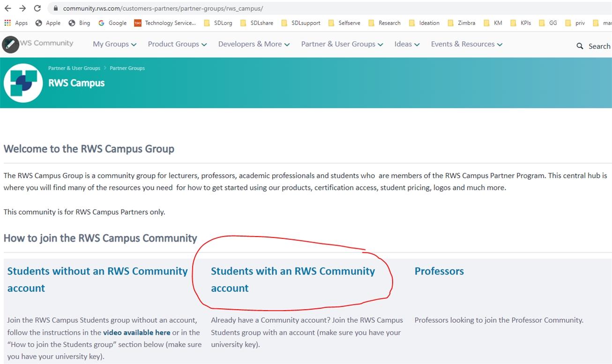Click the search magnifier icon
Screen dimensions: 612x364
(x=580, y=46)
